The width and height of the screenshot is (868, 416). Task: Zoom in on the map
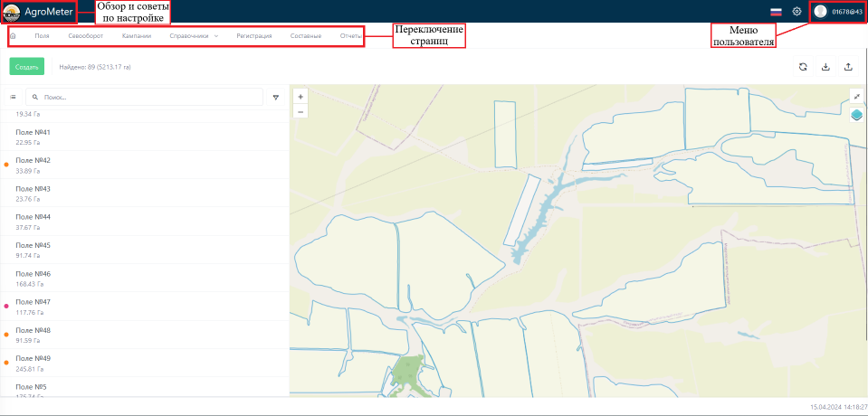point(300,96)
